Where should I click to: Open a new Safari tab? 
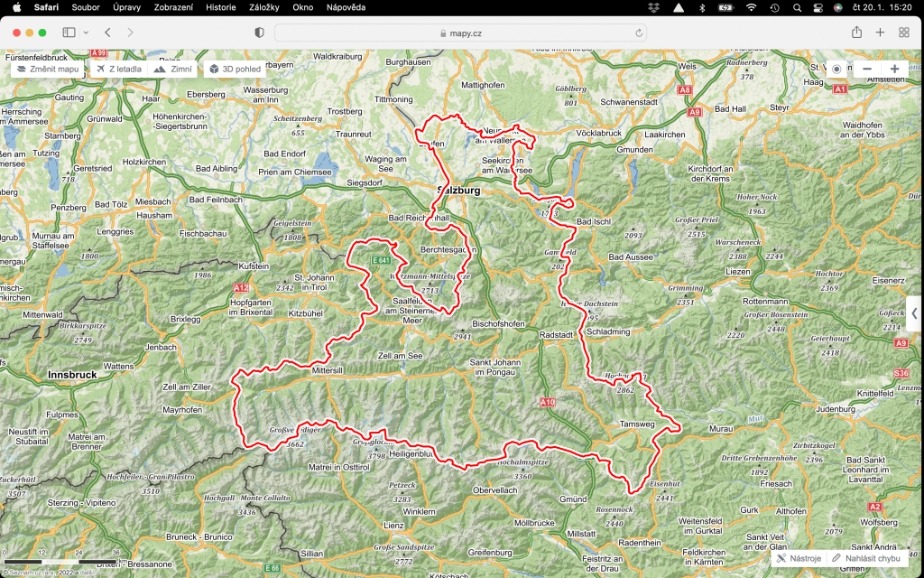(x=880, y=33)
